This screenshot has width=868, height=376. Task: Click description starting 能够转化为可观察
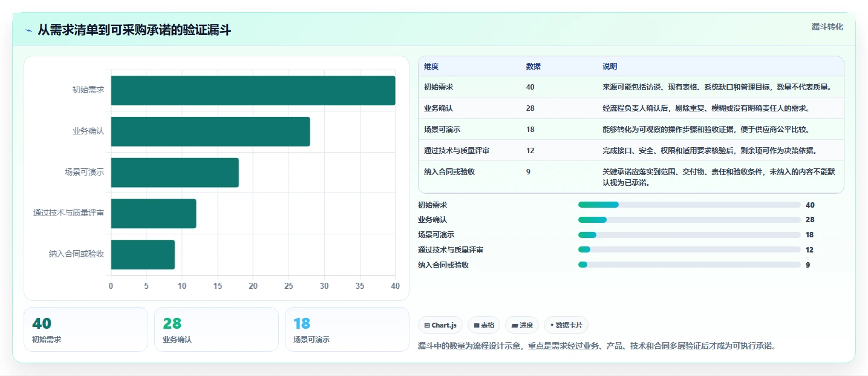coord(706,130)
